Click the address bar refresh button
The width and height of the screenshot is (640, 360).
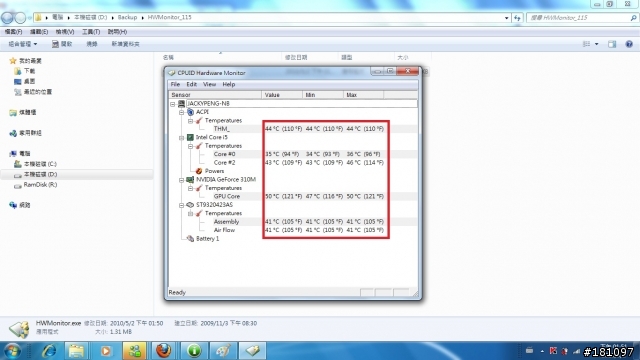518,18
